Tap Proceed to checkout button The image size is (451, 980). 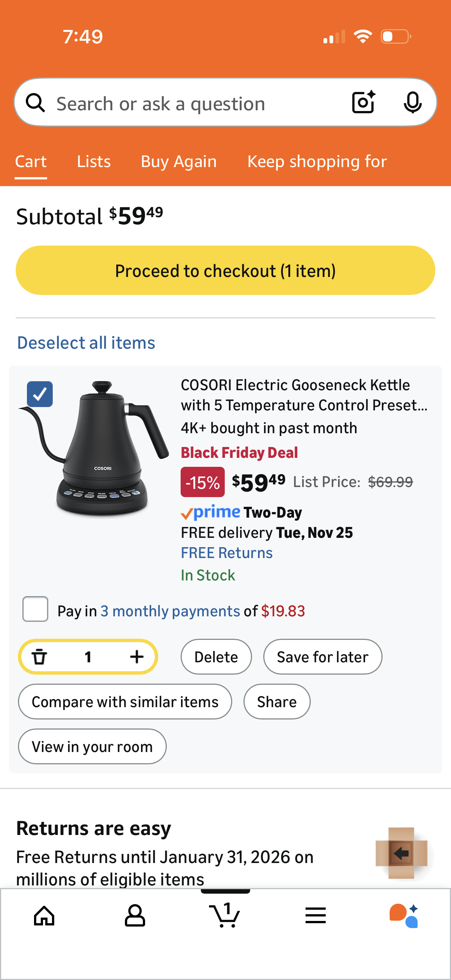pos(225,270)
